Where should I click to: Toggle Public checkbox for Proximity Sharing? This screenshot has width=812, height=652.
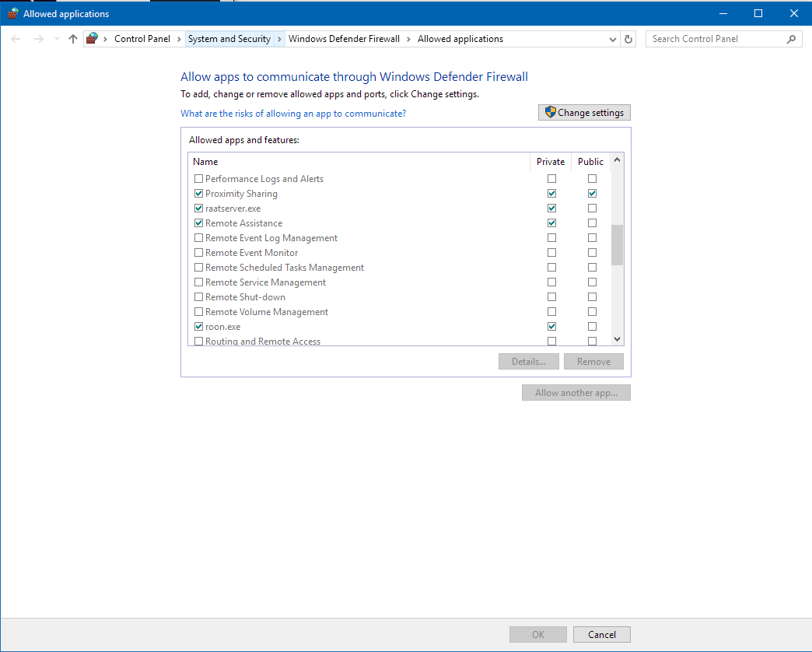click(x=592, y=193)
